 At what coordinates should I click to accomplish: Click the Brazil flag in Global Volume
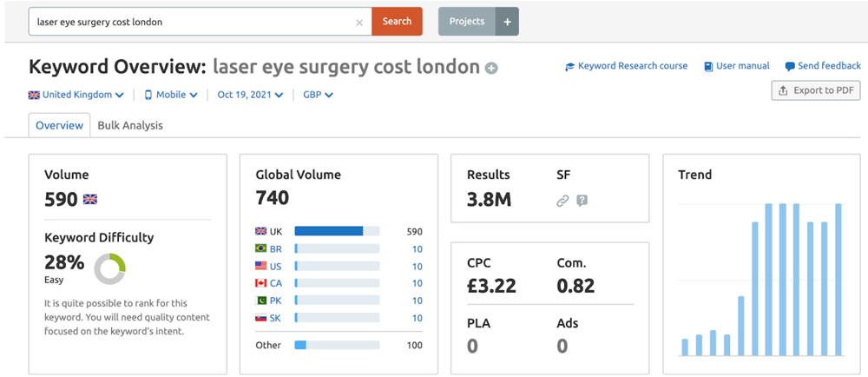tap(260, 248)
